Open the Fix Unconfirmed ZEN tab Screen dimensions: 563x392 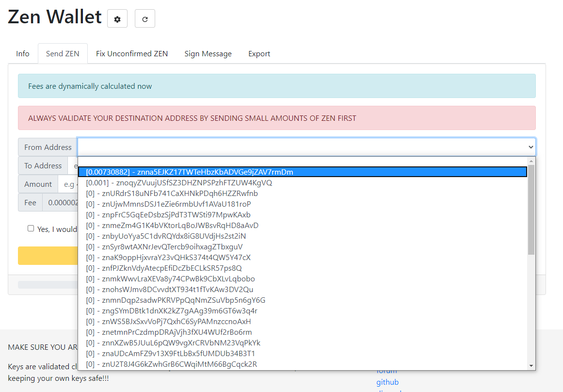[x=132, y=53]
